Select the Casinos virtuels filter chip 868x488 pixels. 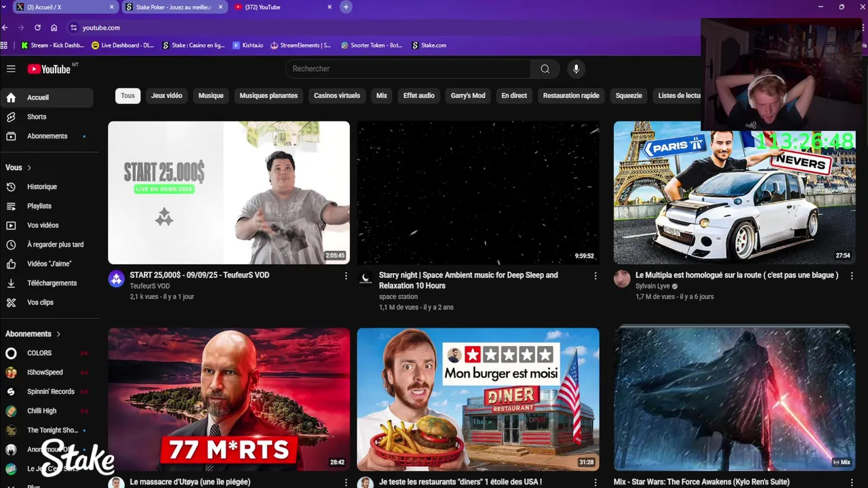coord(337,96)
